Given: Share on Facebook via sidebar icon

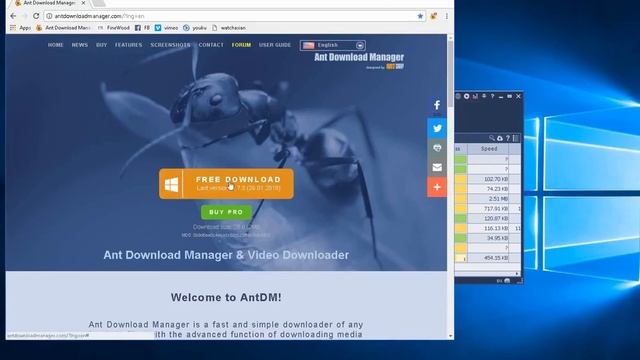Looking at the screenshot, I should pyautogui.click(x=437, y=105).
